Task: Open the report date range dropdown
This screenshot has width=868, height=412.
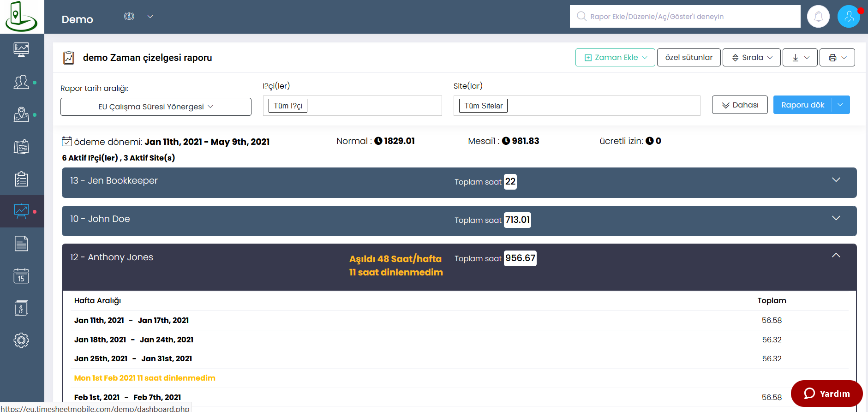Action: [156, 107]
